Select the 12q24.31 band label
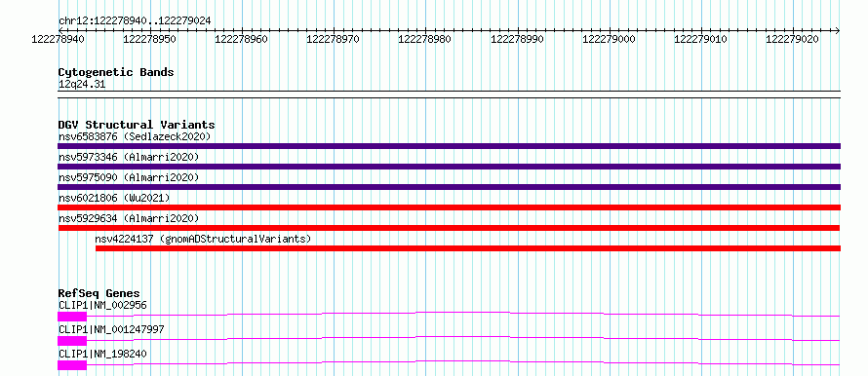The width and height of the screenshot is (868, 376). pyautogui.click(x=82, y=85)
